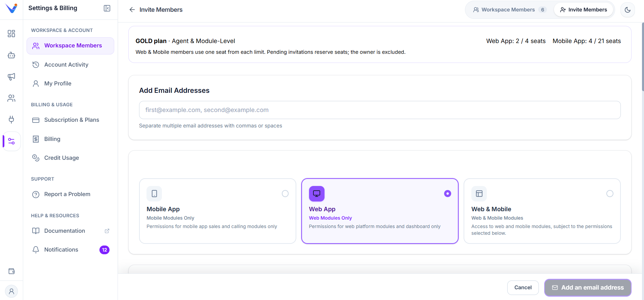Click the Web App monitor icon on card
The height and width of the screenshot is (300, 644).
coord(317,194)
